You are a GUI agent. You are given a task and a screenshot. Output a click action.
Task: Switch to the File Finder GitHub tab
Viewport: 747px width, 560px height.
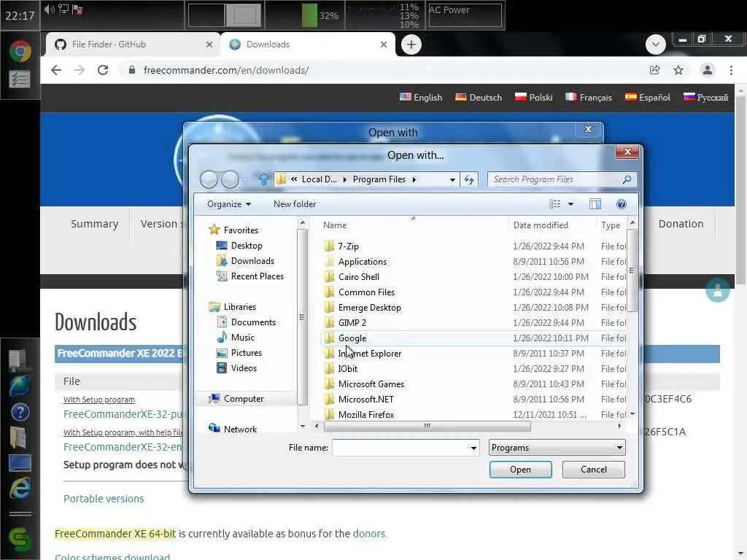tap(131, 44)
